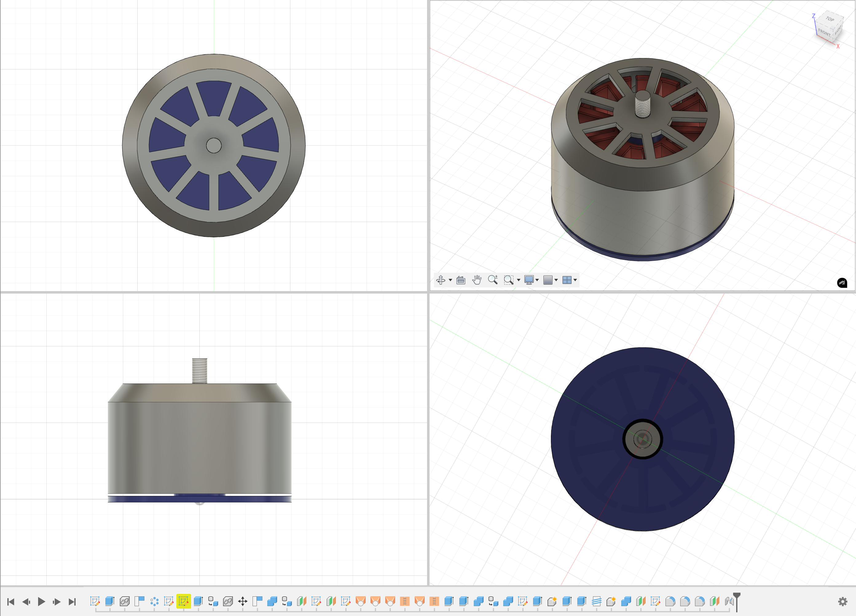The image size is (856, 616).
Task: Open Grid and Snaps settings icon
Action: click(x=548, y=280)
